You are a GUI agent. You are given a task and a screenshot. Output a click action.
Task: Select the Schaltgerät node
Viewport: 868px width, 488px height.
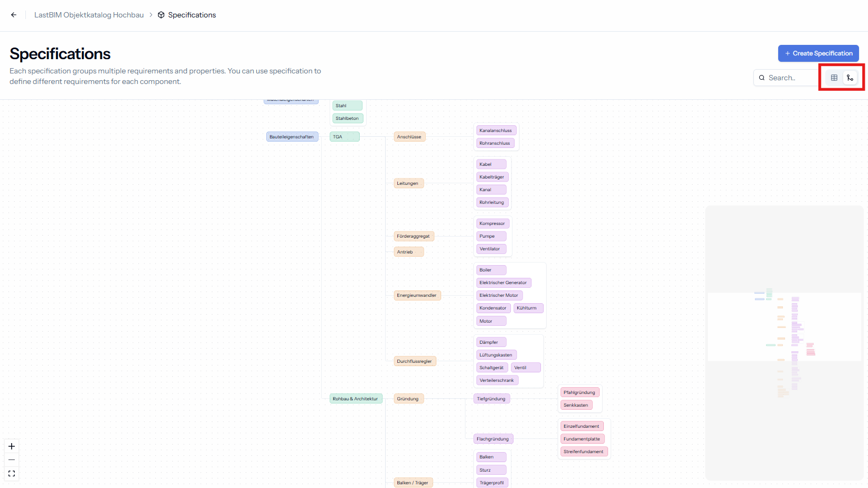492,368
